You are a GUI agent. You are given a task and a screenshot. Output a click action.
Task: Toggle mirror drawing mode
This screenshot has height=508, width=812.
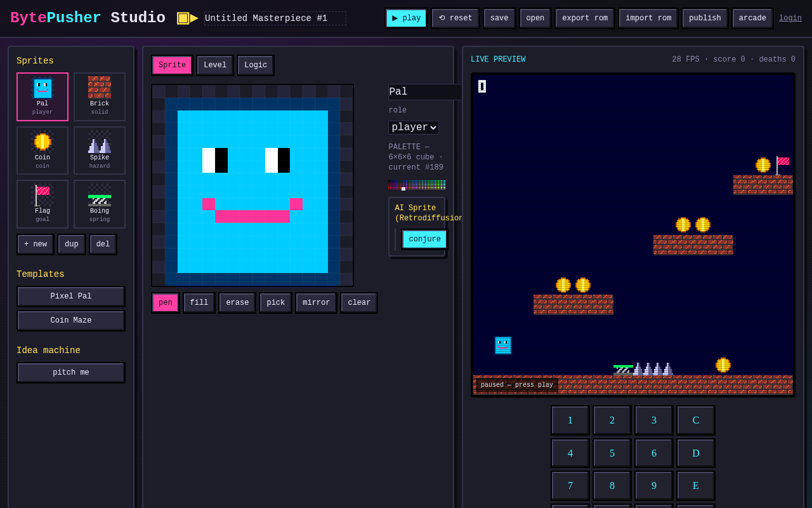(x=316, y=303)
